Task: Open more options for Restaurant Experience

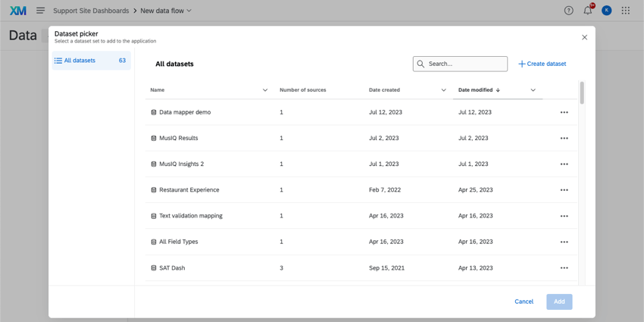Action: (x=564, y=190)
